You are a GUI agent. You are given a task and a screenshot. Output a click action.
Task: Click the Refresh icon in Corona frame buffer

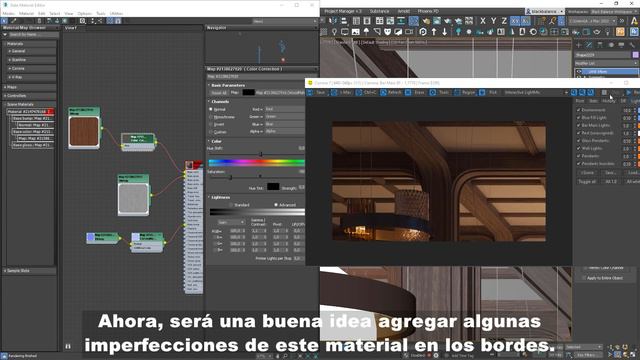click(x=384, y=93)
